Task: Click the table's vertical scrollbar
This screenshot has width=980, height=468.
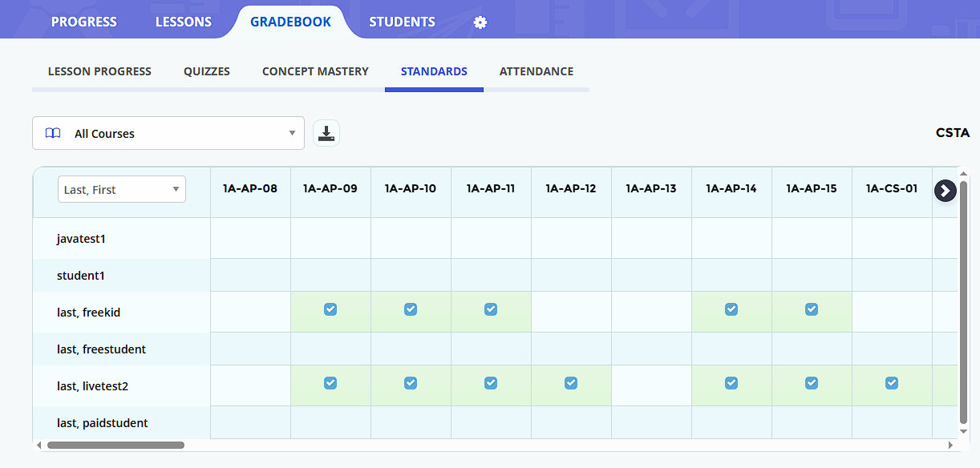Action: 963,303
